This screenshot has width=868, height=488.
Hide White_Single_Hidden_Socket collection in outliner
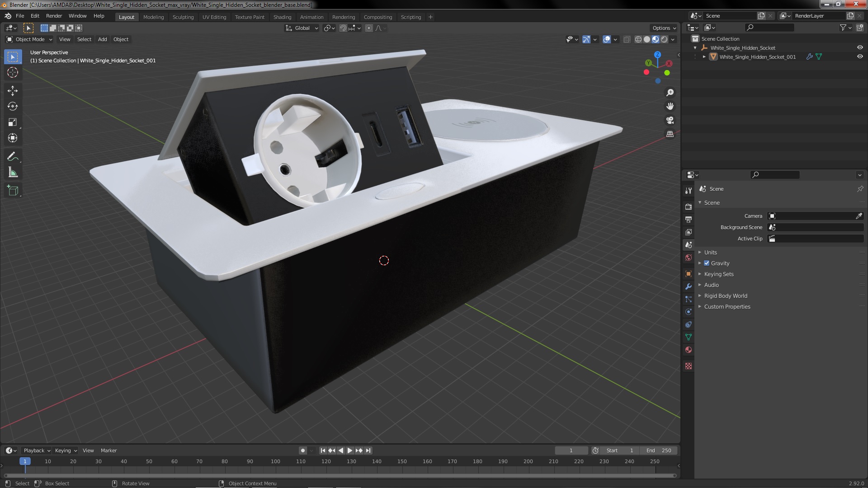[x=860, y=47]
